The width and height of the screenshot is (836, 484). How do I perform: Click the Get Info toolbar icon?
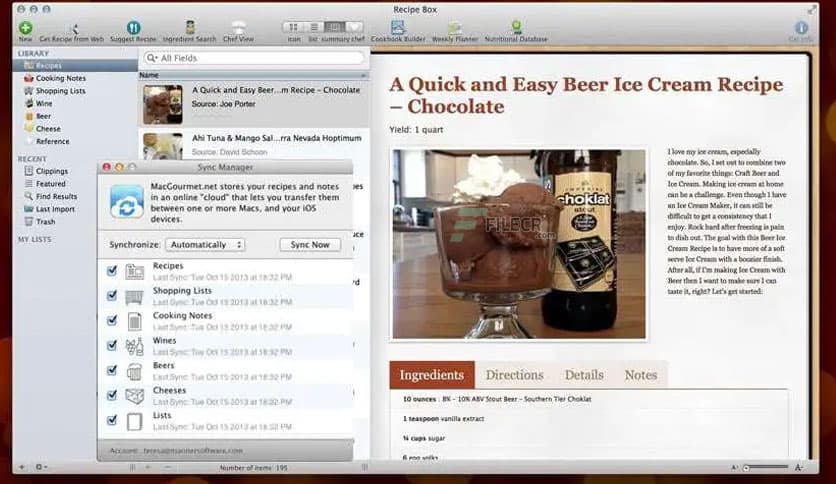801,28
